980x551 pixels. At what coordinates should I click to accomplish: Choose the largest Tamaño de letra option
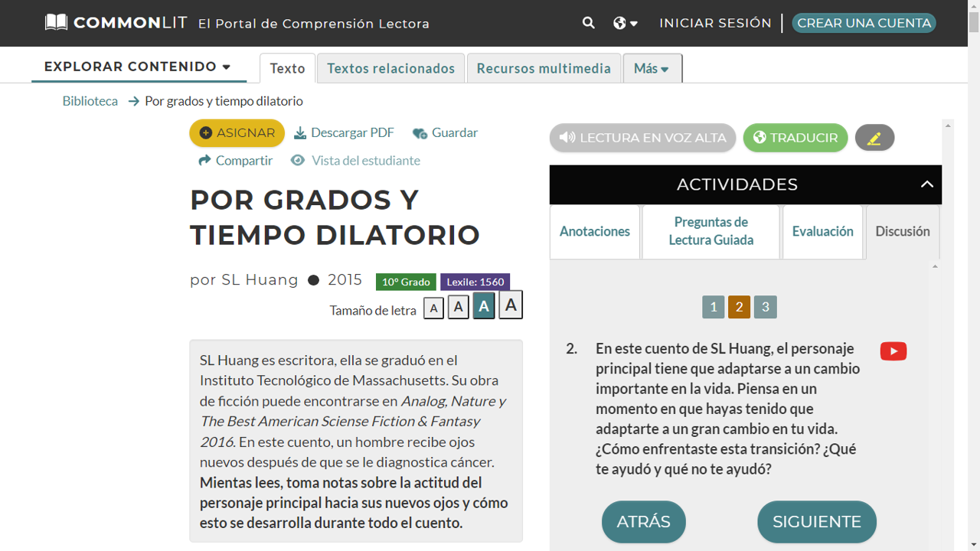tap(510, 305)
